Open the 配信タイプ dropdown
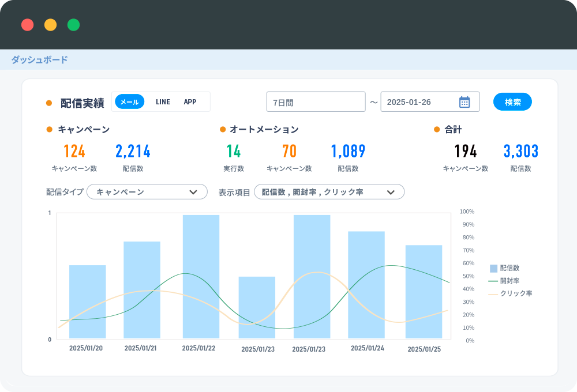Image resolution: width=577 pixels, height=392 pixels. click(x=147, y=191)
